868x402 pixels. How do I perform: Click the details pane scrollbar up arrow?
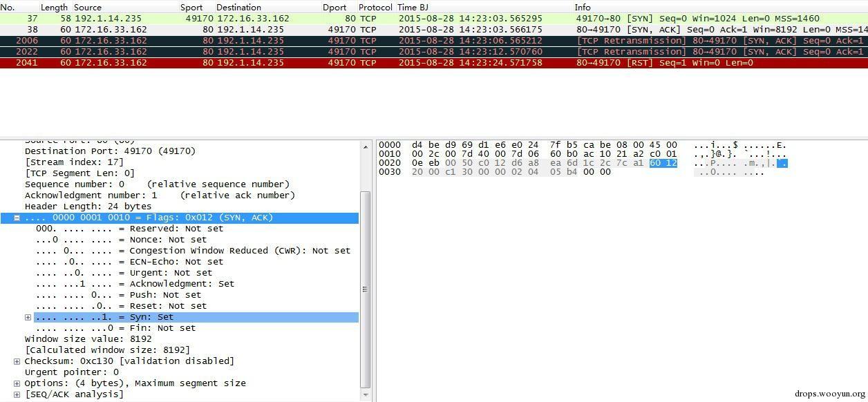pyautogui.click(x=366, y=146)
